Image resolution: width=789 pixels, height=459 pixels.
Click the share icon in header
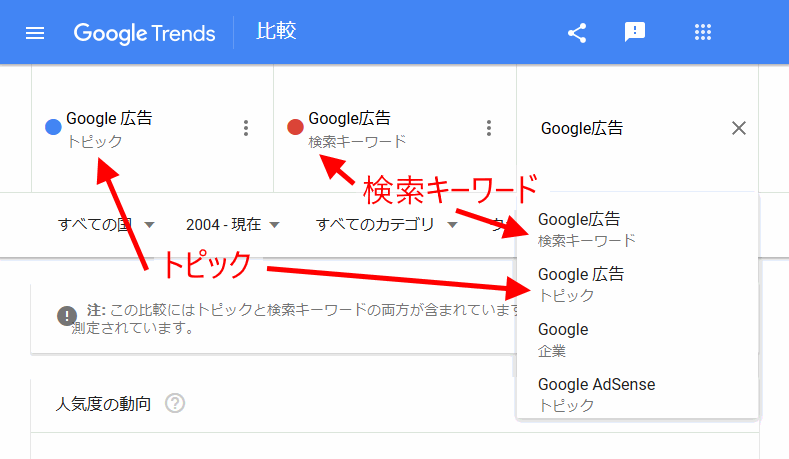click(x=577, y=33)
